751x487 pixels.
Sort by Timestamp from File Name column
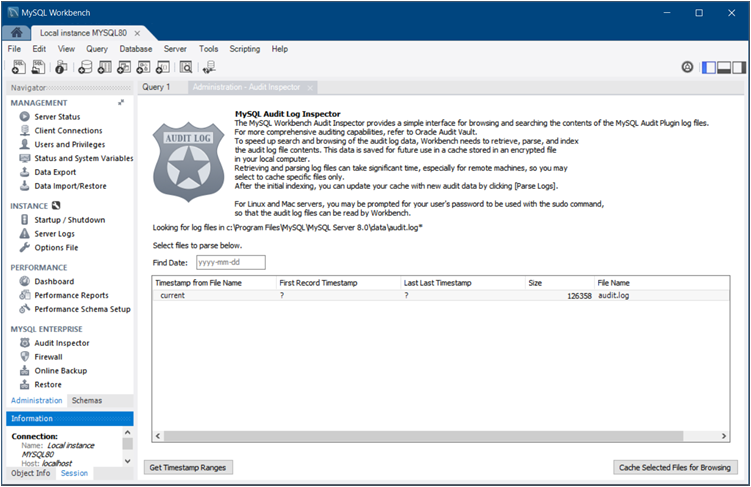click(214, 283)
